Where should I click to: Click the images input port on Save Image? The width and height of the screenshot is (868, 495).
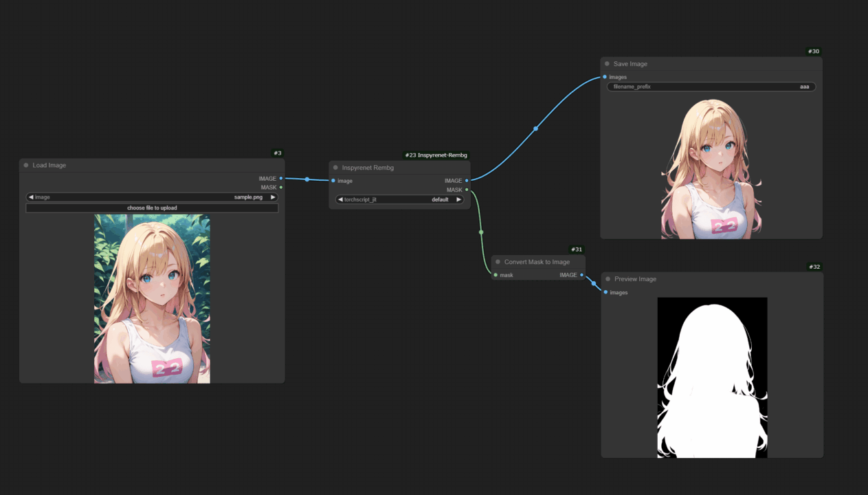point(605,77)
